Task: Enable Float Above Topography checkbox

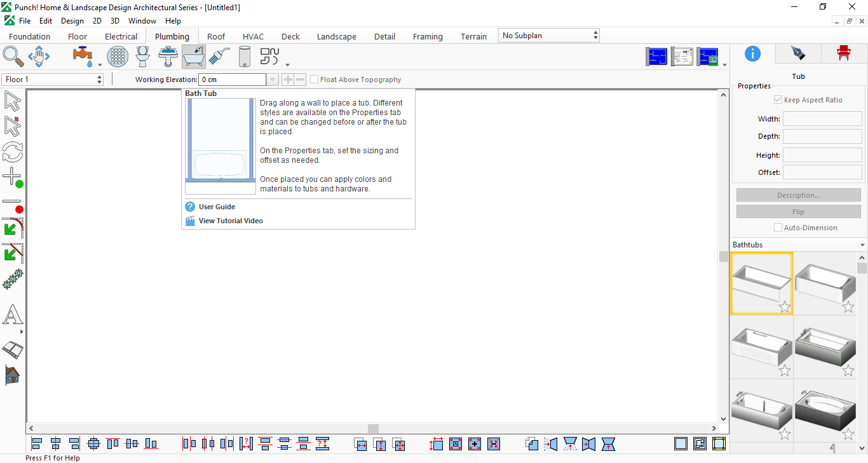Action: coord(315,79)
